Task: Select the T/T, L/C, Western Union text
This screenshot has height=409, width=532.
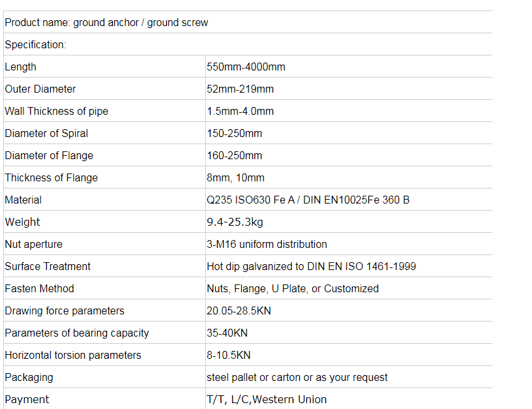Action: pos(267,399)
